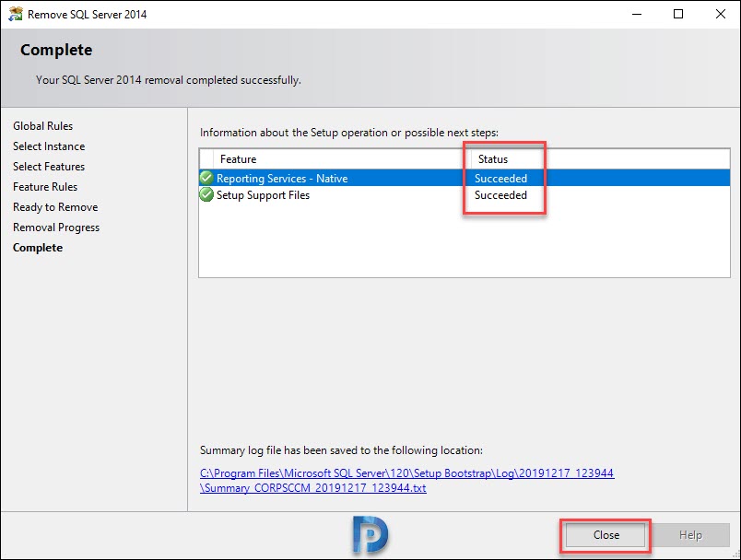Click the bold Complete step in sidebar
741x560 pixels.
[38, 248]
